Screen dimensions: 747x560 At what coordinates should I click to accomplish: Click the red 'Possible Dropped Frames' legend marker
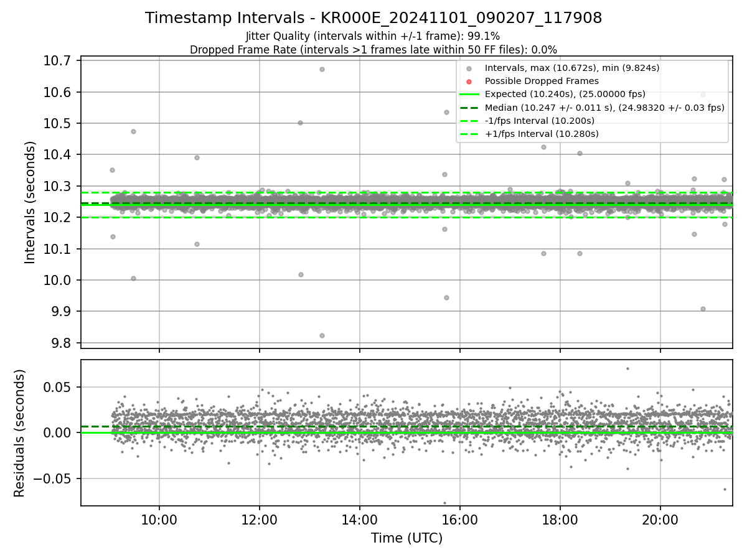469,82
